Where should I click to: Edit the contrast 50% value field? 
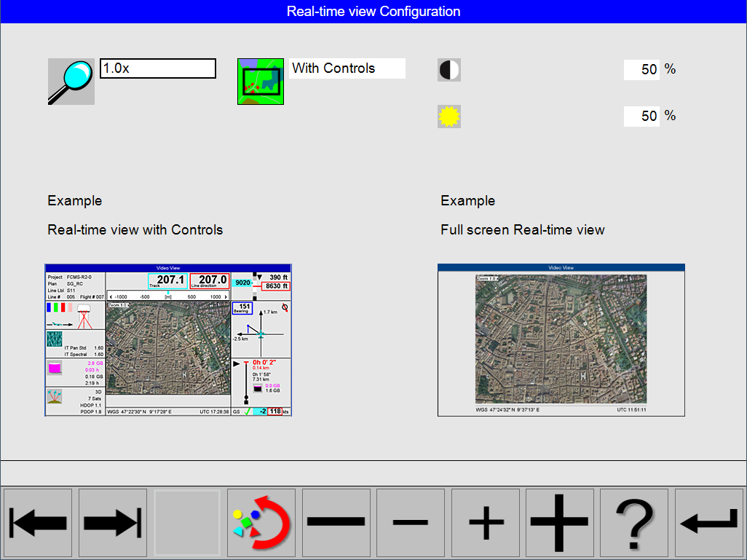(x=641, y=69)
